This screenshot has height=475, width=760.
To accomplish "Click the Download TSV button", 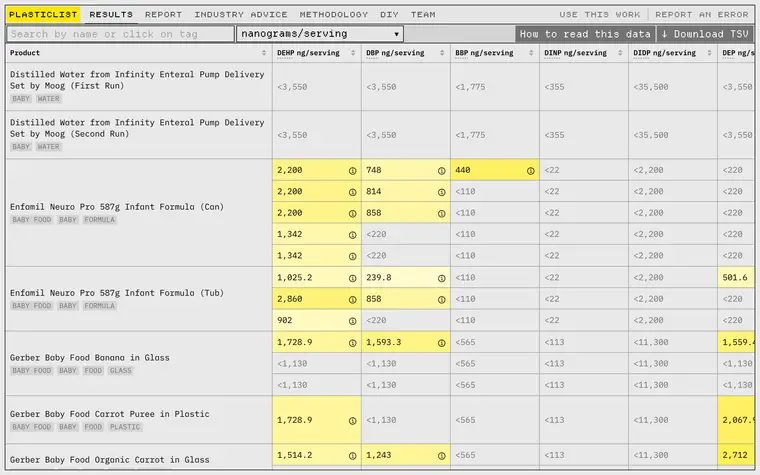I will tap(705, 34).
